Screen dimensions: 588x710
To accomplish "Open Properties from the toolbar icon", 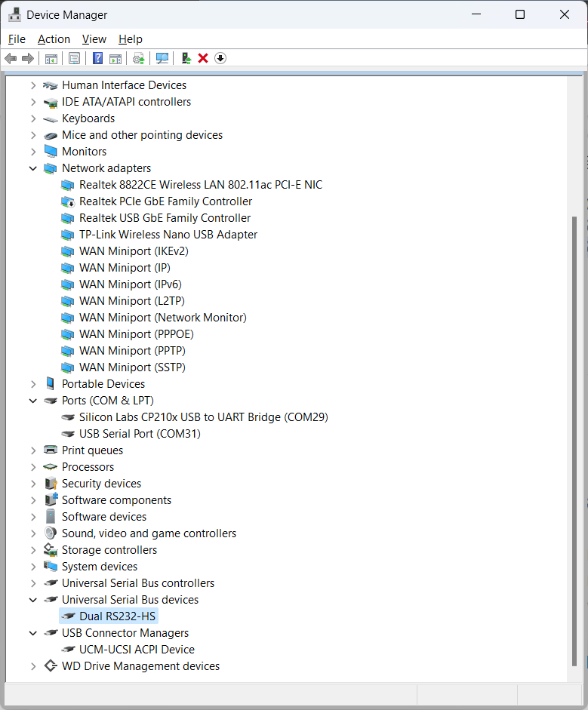I will (x=74, y=58).
